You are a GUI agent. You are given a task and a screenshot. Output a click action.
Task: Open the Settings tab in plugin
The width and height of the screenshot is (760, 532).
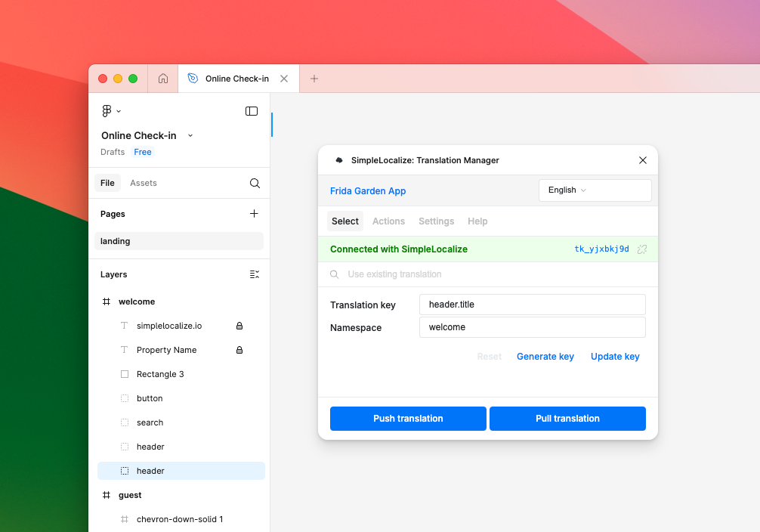click(x=436, y=221)
